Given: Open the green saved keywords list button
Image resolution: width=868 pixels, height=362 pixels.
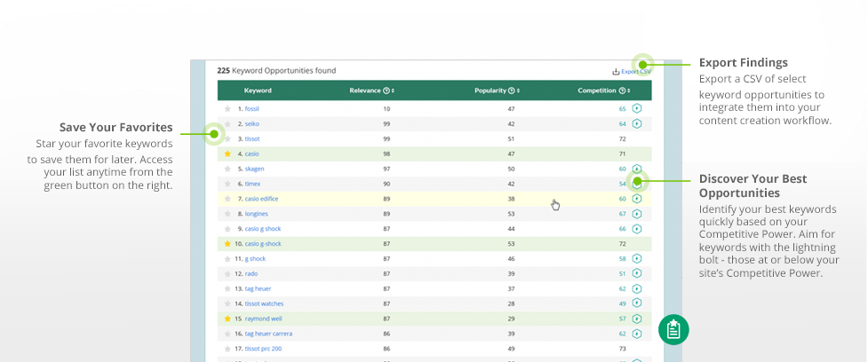Looking at the screenshot, I should click(x=673, y=330).
